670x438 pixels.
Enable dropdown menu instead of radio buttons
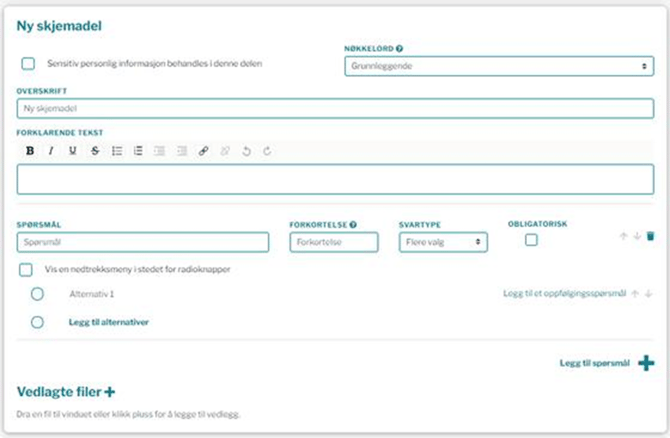click(26, 270)
